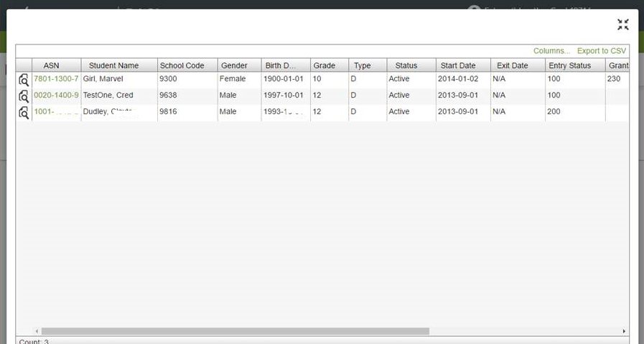The width and height of the screenshot is (644, 344).
Task: Open details icon for TestOne, Cred row
Action: [x=24, y=96]
